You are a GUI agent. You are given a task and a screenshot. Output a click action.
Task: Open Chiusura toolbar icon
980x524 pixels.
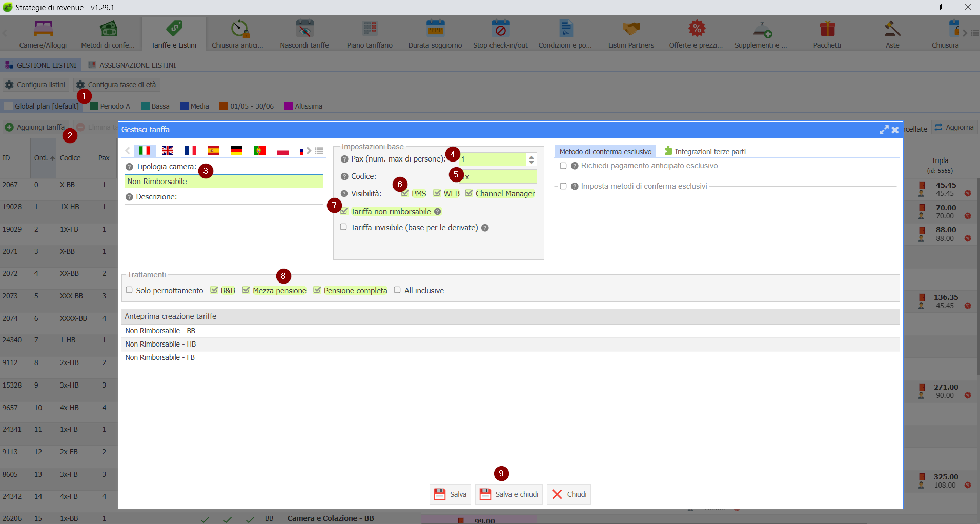[x=945, y=34]
